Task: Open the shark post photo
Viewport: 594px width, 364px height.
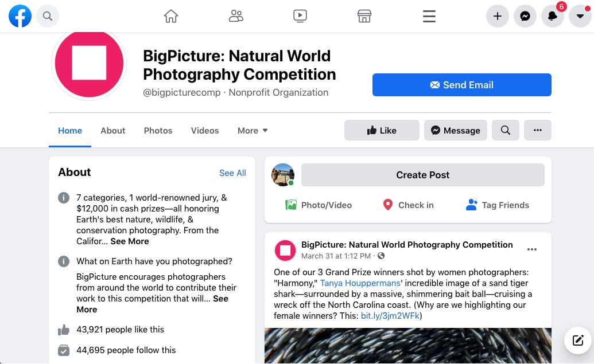Action: point(408,346)
